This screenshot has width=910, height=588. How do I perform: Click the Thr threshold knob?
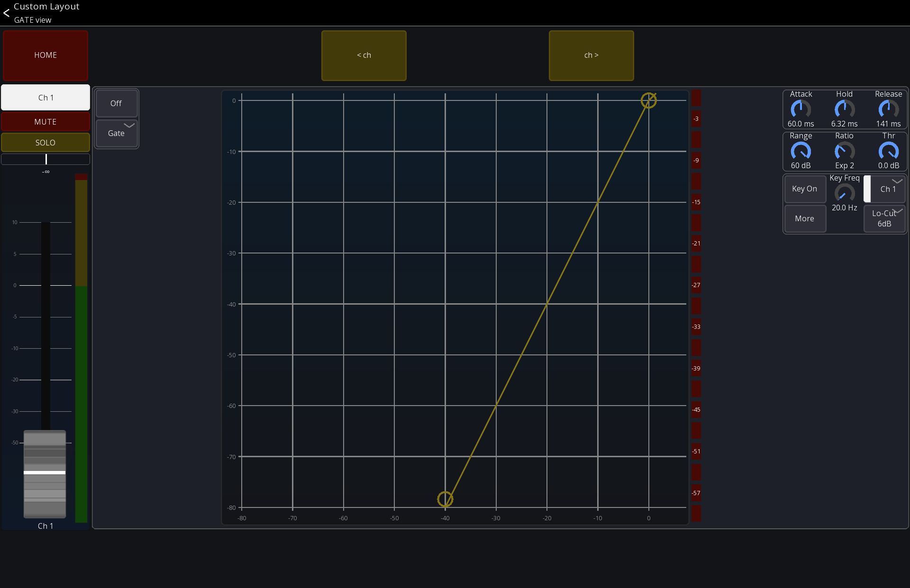(x=888, y=151)
